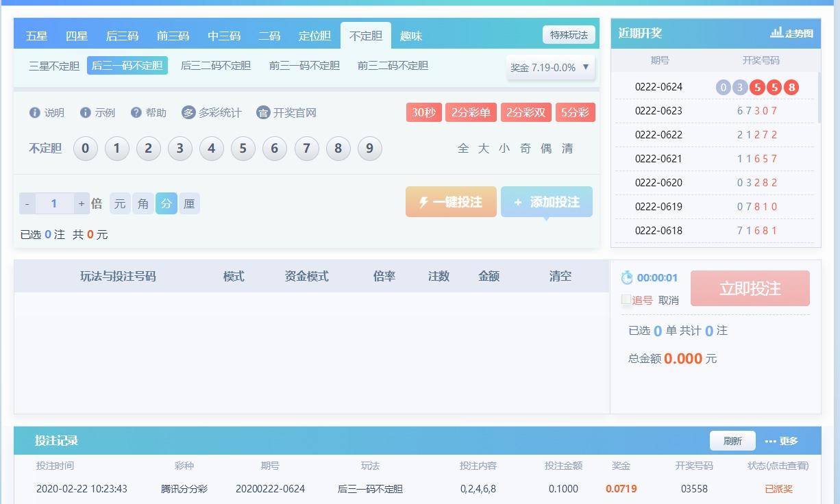Select number ball 2
This screenshot has height=504, width=840.
[x=149, y=149]
